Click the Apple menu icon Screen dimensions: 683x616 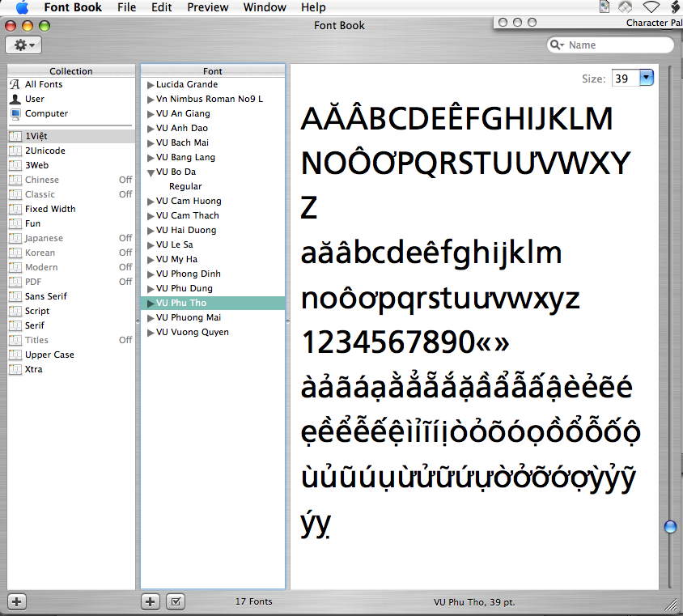22,7
